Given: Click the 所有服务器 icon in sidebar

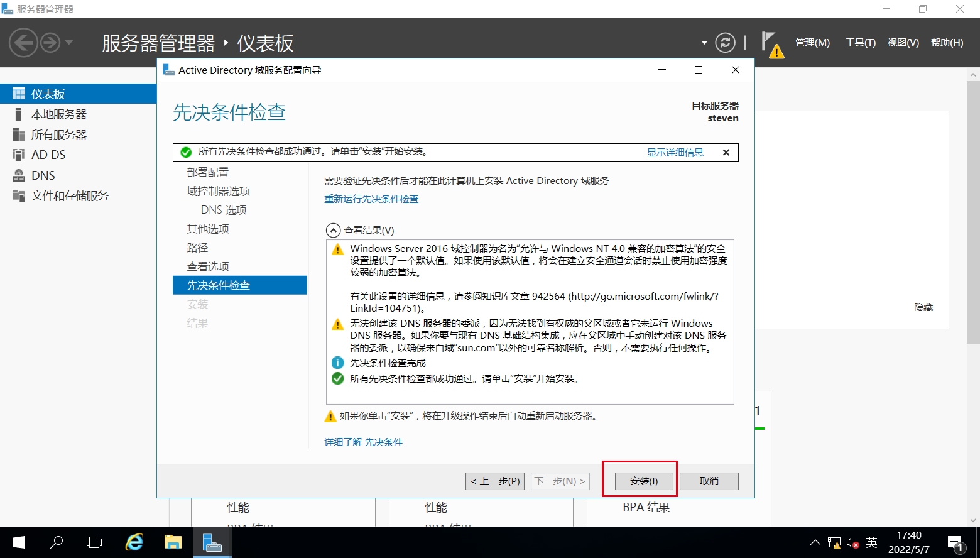Looking at the screenshot, I should tap(19, 134).
